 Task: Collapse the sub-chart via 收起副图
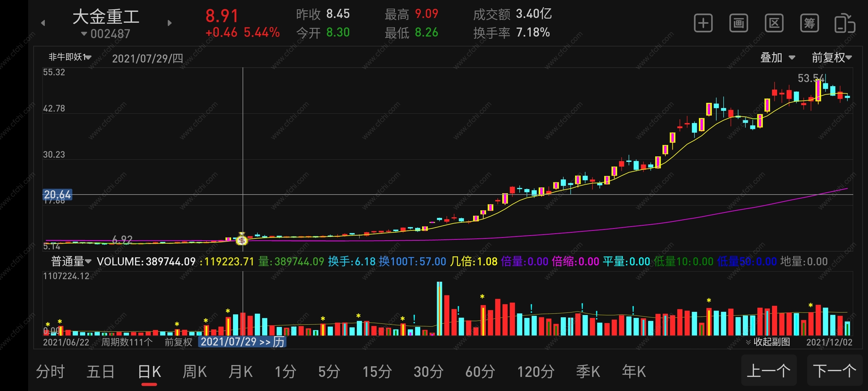click(768, 342)
